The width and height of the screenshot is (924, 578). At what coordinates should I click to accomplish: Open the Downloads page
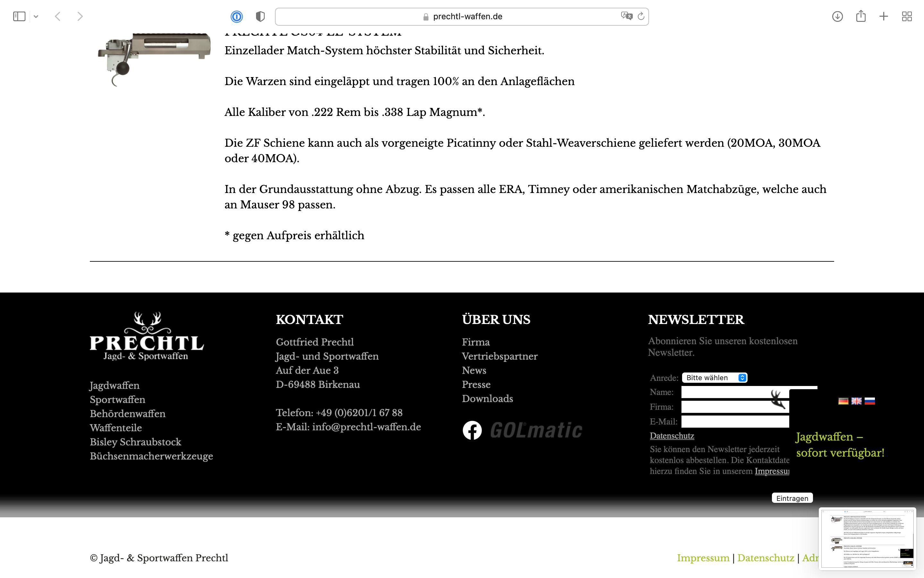click(x=488, y=399)
